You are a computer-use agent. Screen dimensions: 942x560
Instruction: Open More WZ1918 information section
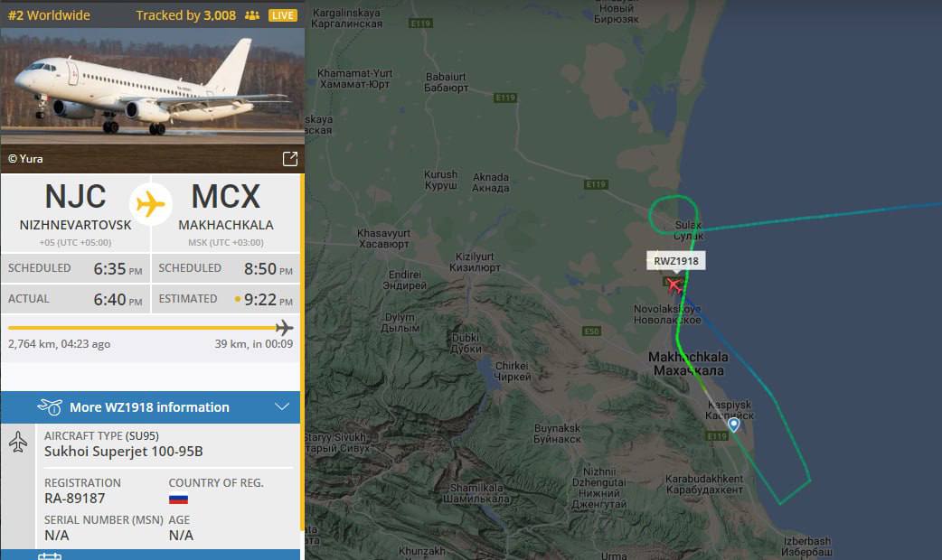pos(150,407)
